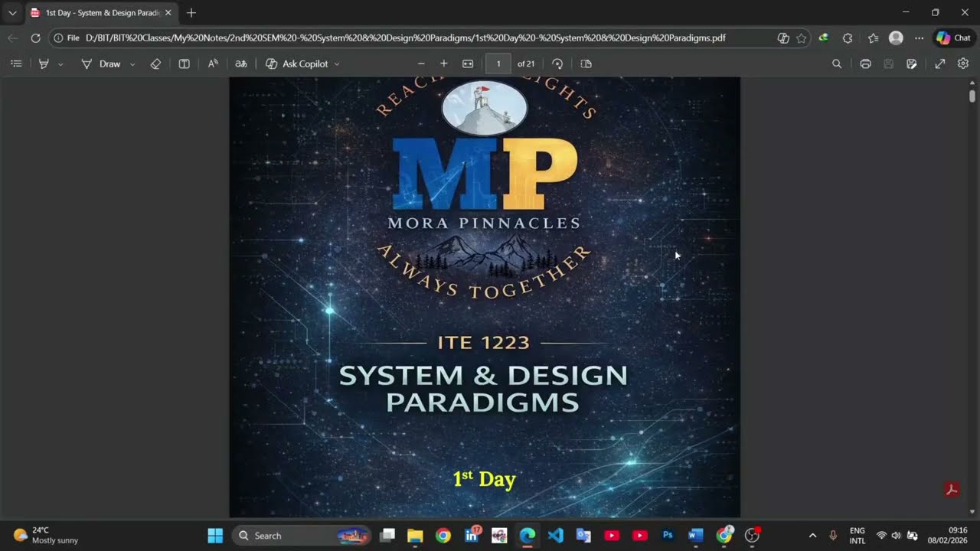The width and height of the screenshot is (980, 551).
Task: Expand the Ask Copilot dropdown arrow
Action: click(337, 64)
